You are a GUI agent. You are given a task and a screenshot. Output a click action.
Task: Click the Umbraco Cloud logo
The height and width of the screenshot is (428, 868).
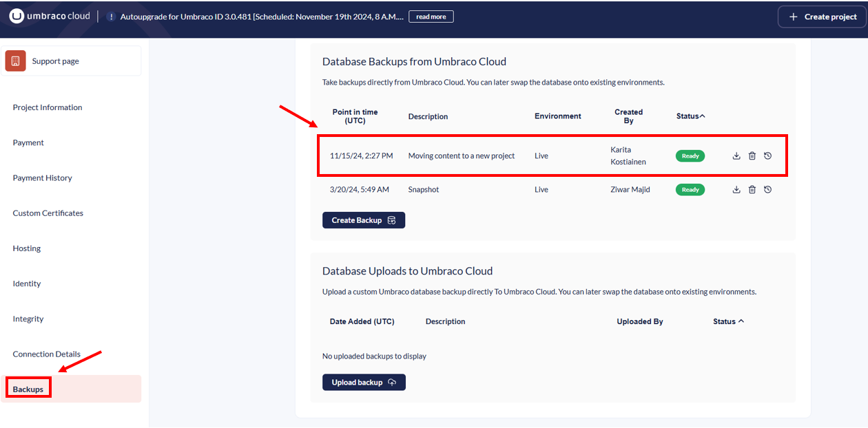[x=50, y=17]
